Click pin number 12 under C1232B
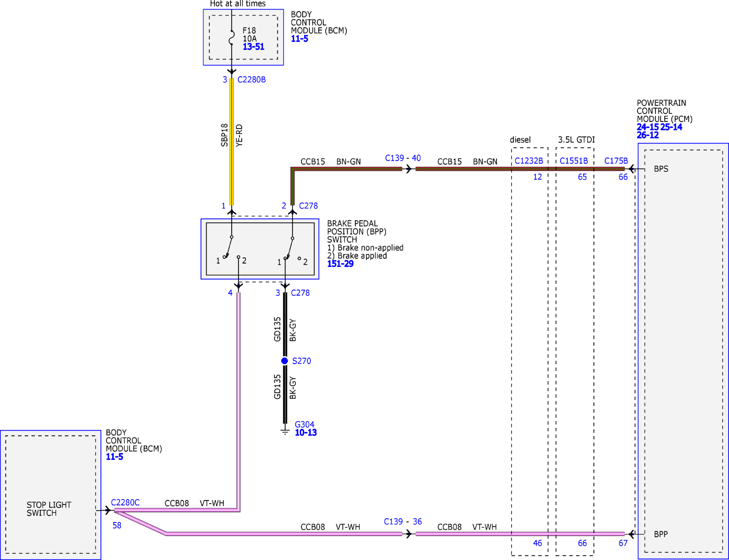The width and height of the screenshot is (729, 560). pos(537,177)
